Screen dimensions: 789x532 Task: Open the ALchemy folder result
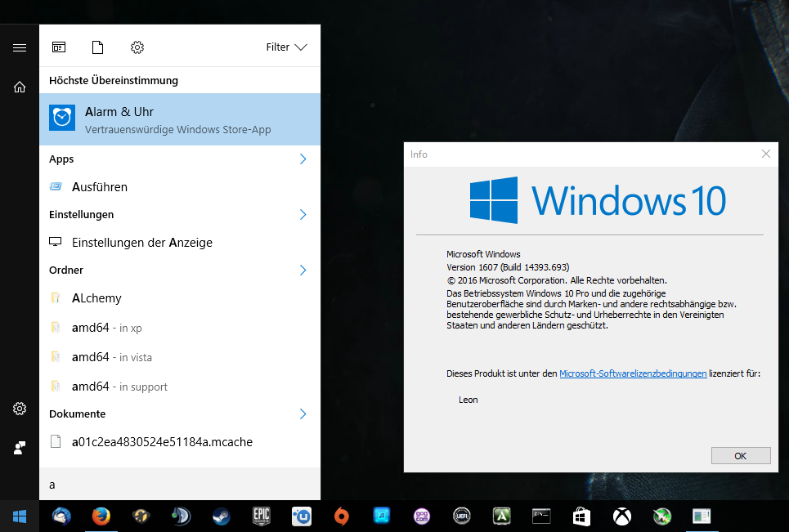coord(180,298)
